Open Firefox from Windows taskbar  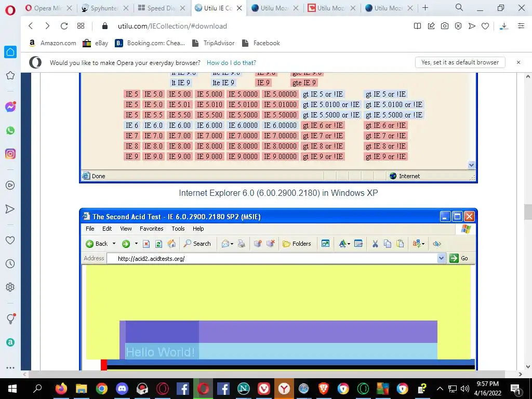(61, 389)
